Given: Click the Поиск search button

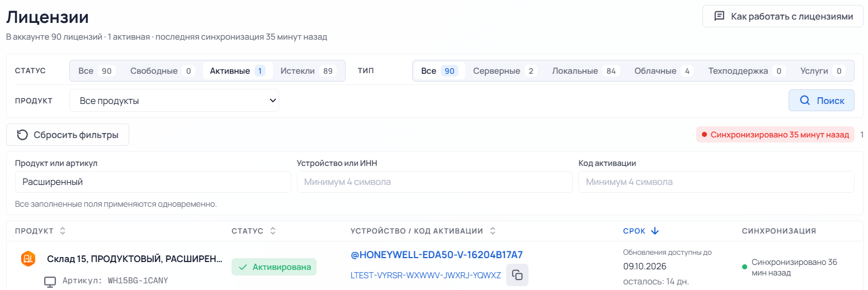Looking at the screenshot, I should (821, 101).
